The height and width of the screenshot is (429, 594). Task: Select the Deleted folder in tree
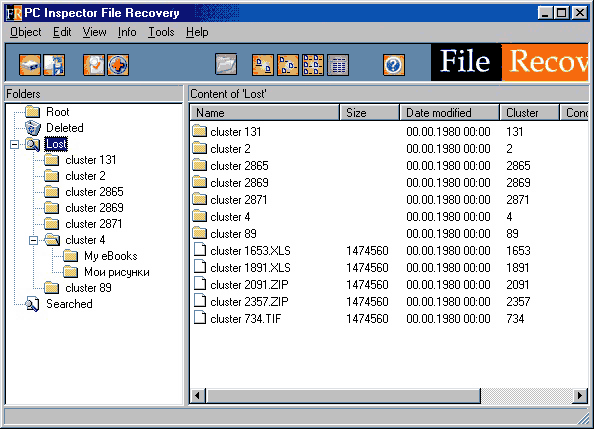[64, 128]
